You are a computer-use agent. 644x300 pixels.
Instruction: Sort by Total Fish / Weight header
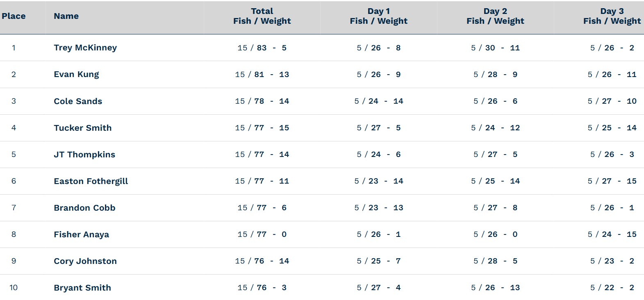[262, 16]
